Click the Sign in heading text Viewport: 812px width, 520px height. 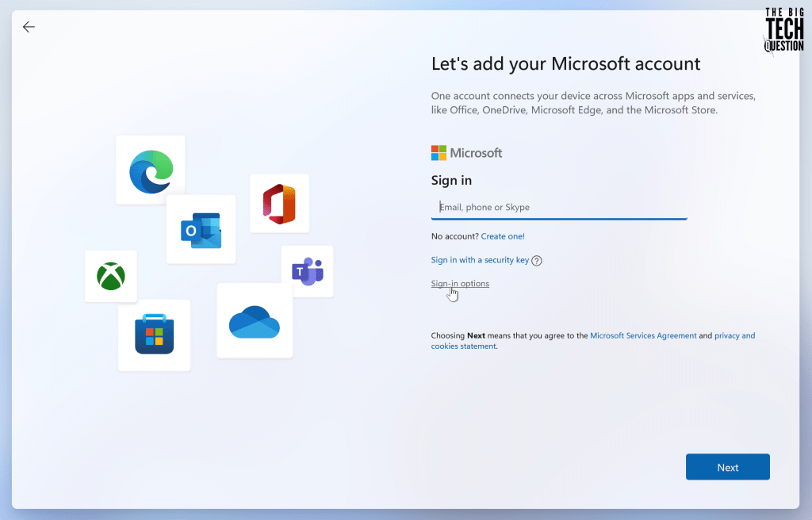click(451, 180)
